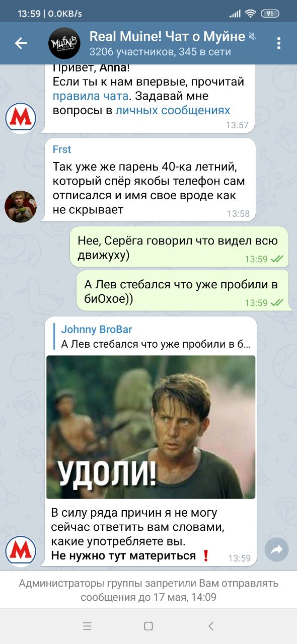Viewport: 297px width, 644px height.
Task: Tap the muted bell icon near title
Action: click(x=253, y=36)
